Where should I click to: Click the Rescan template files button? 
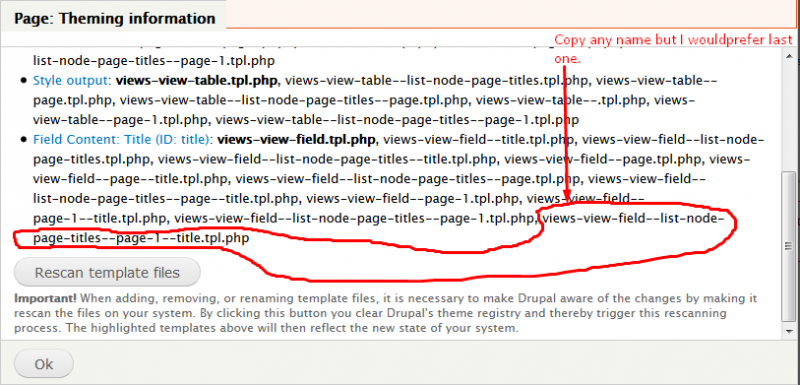coord(107,272)
